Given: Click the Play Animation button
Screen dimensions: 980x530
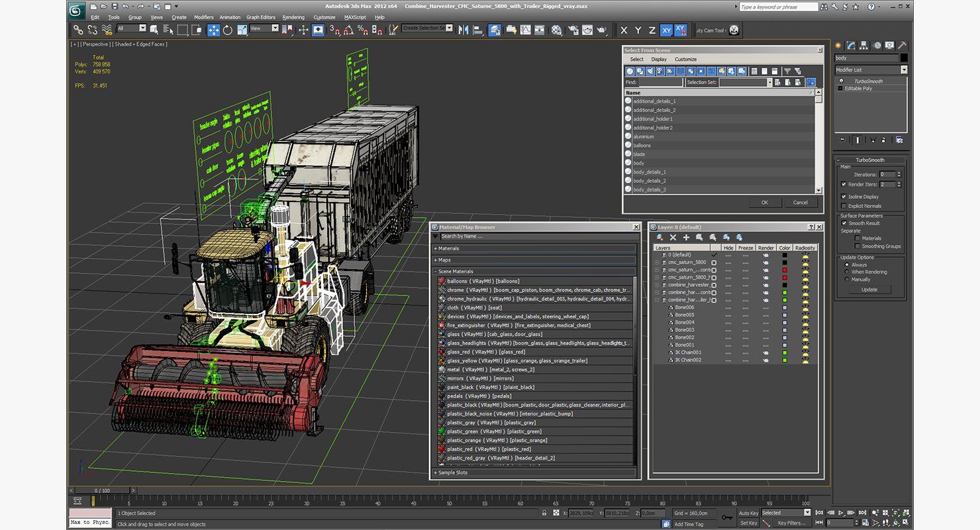Looking at the screenshot, I should pyautogui.click(x=841, y=513).
